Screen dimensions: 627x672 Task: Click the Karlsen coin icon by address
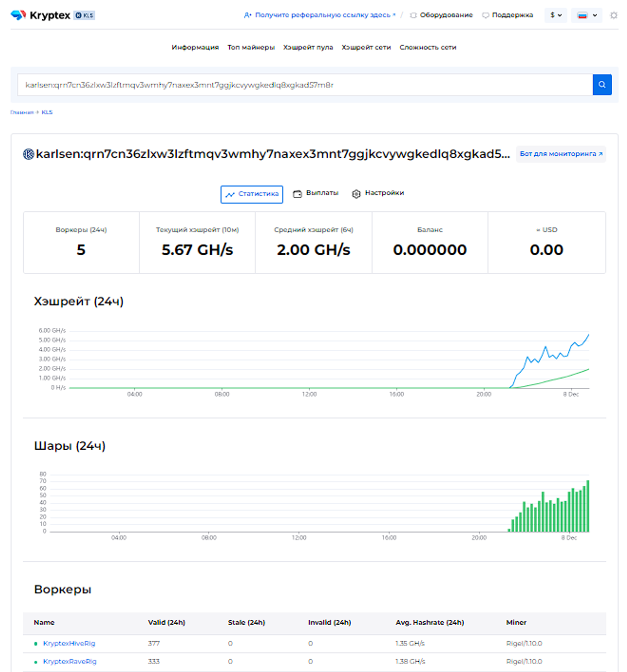coord(29,154)
